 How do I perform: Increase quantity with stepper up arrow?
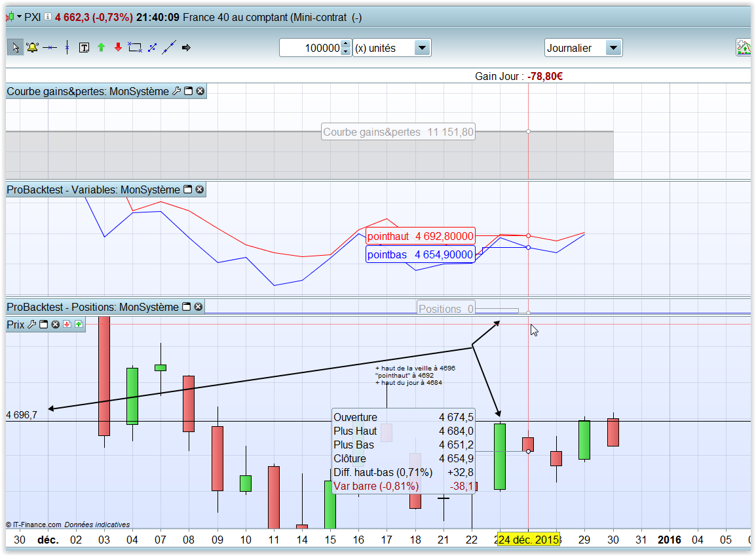(x=346, y=43)
